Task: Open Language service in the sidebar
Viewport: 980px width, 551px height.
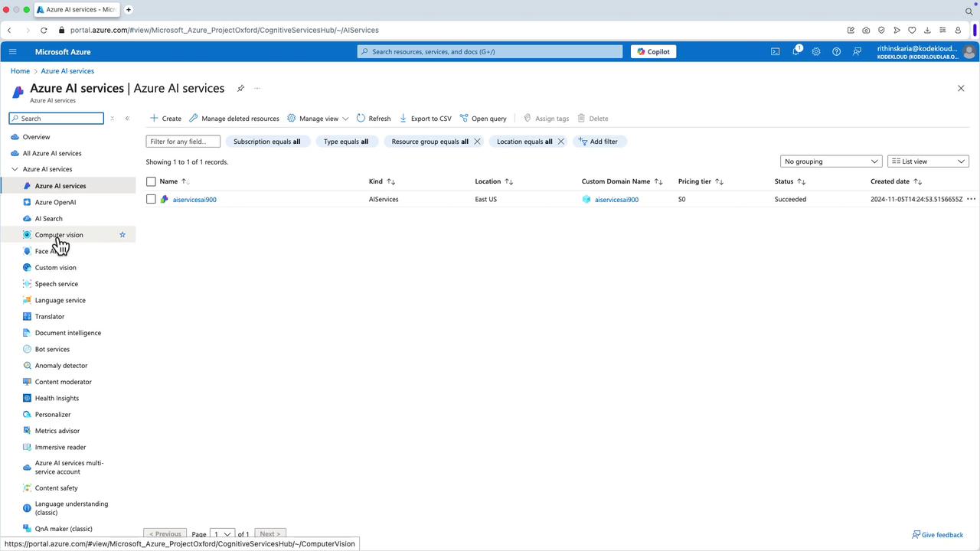Action: [x=60, y=301]
